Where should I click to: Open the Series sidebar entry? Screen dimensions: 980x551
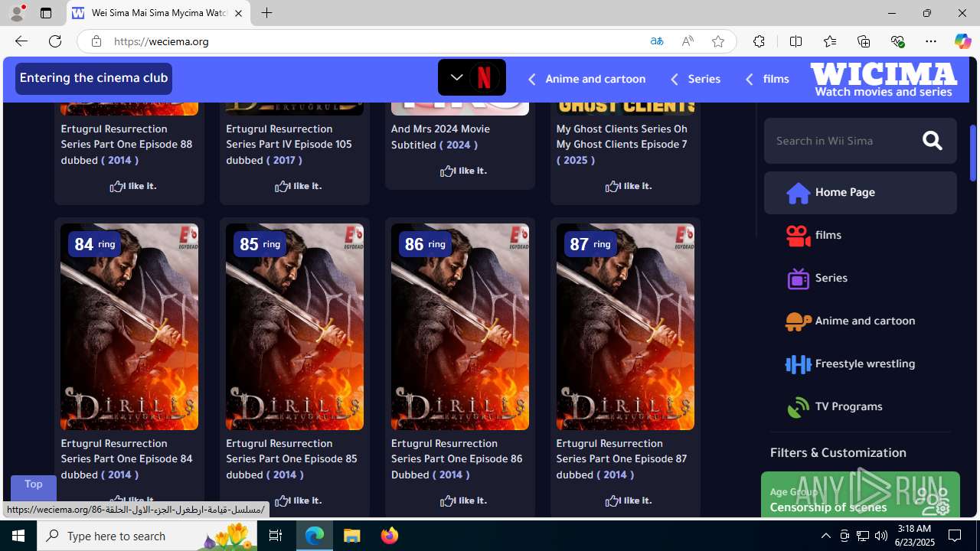pos(860,278)
